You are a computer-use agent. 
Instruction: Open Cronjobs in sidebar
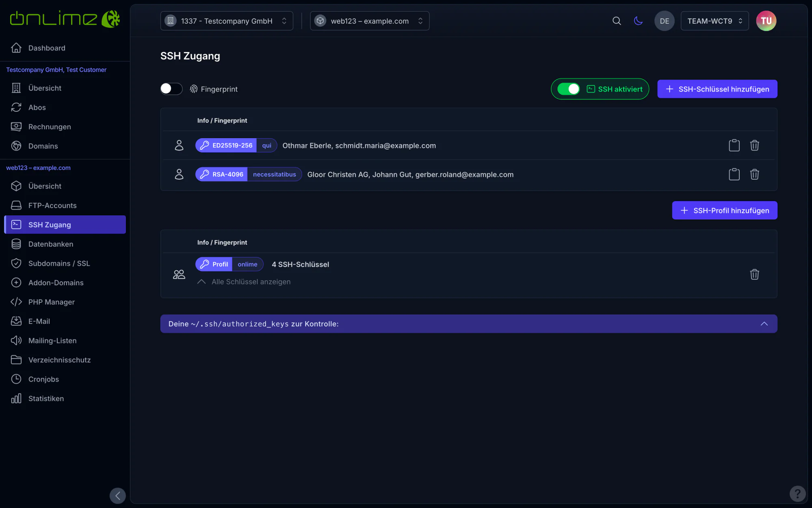(65, 379)
